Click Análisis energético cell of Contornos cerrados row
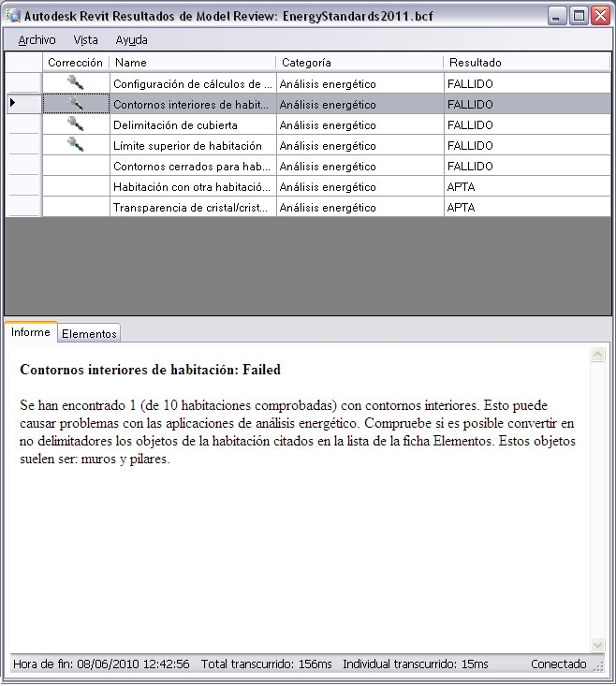The width and height of the screenshot is (616, 686). point(359,167)
